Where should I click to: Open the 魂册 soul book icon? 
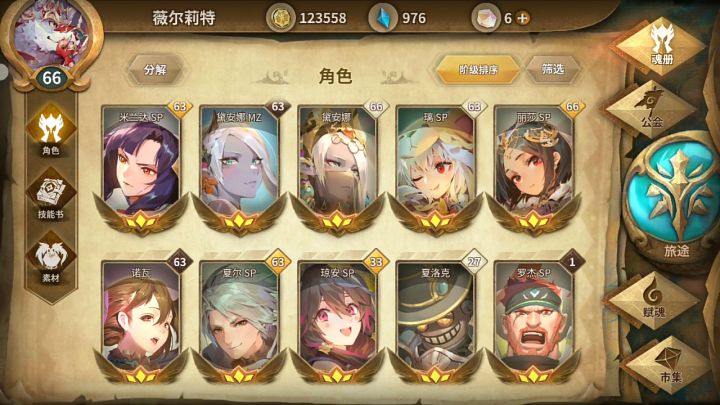[661, 46]
